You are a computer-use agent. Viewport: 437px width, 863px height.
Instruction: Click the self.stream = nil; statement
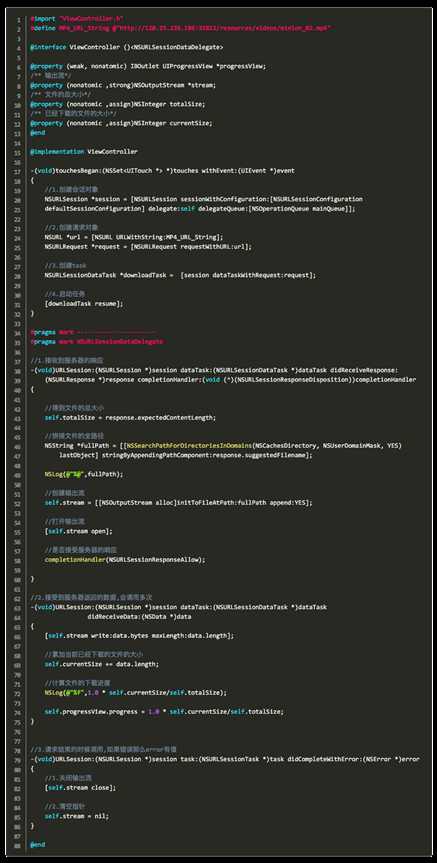point(77,816)
